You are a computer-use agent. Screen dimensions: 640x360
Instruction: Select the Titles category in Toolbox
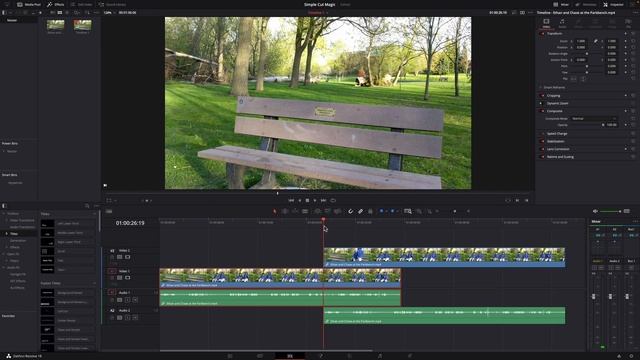pyautogui.click(x=14, y=234)
